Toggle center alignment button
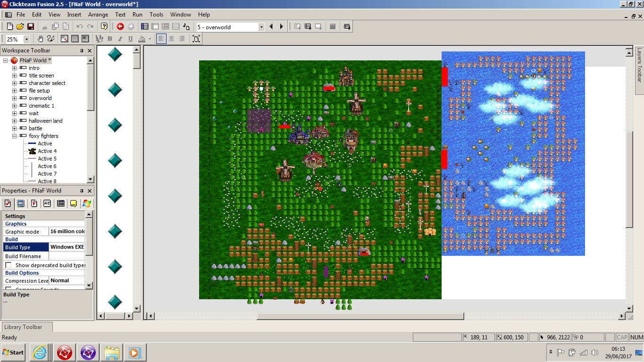Screen dimensions: 644x362 pyautogui.click(x=172, y=39)
